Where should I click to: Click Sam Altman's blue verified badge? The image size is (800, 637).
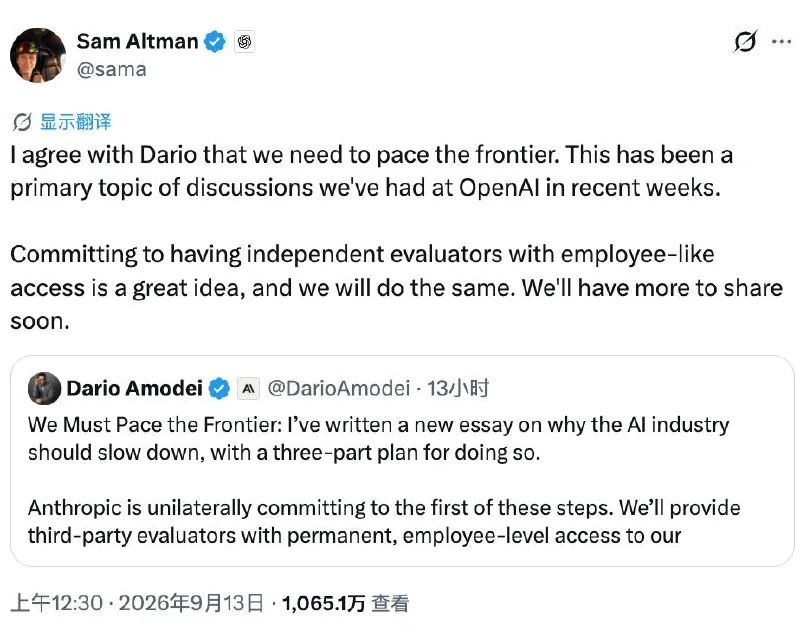point(215,42)
